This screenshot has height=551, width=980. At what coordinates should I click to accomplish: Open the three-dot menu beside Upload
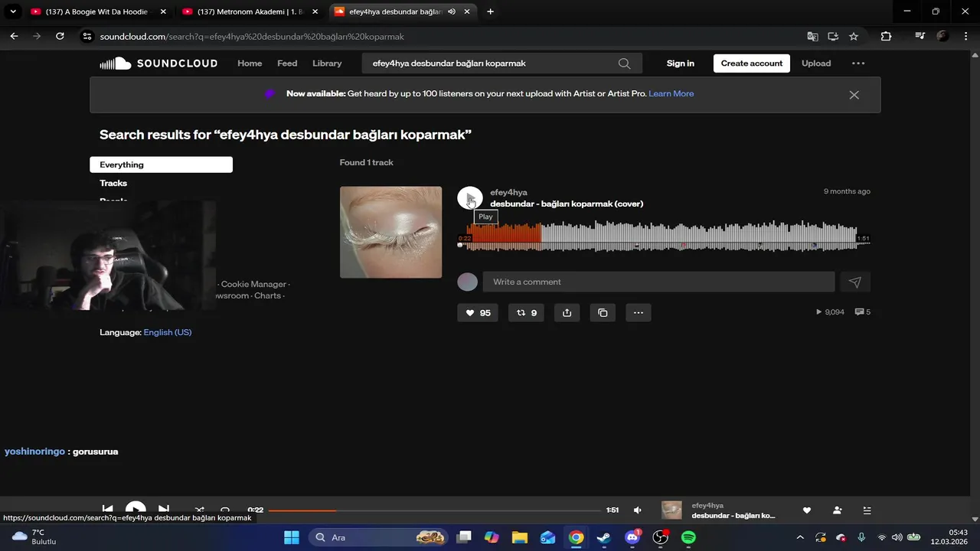[x=858, y=64]
